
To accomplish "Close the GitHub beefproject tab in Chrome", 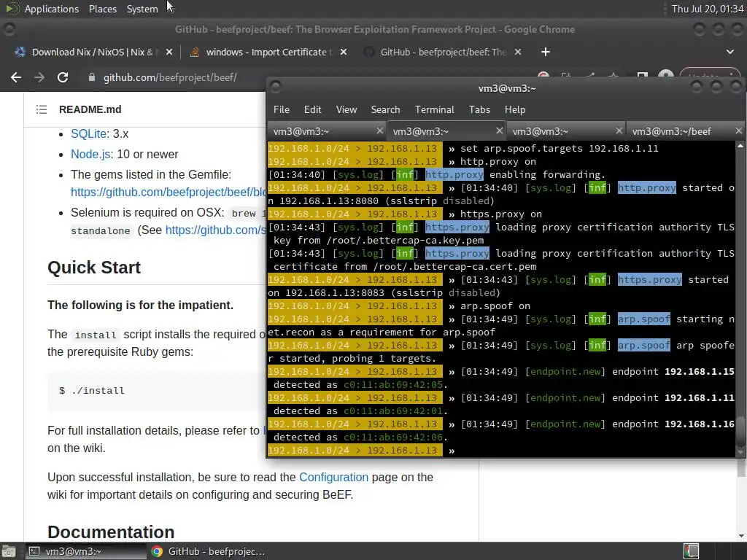I will click(518, 52).
